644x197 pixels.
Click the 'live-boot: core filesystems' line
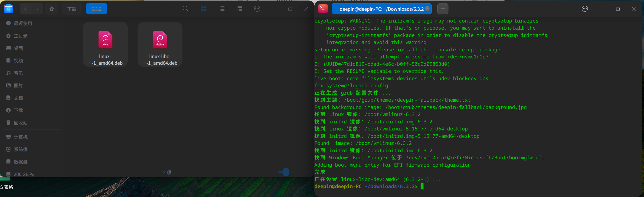pos(402,79)
